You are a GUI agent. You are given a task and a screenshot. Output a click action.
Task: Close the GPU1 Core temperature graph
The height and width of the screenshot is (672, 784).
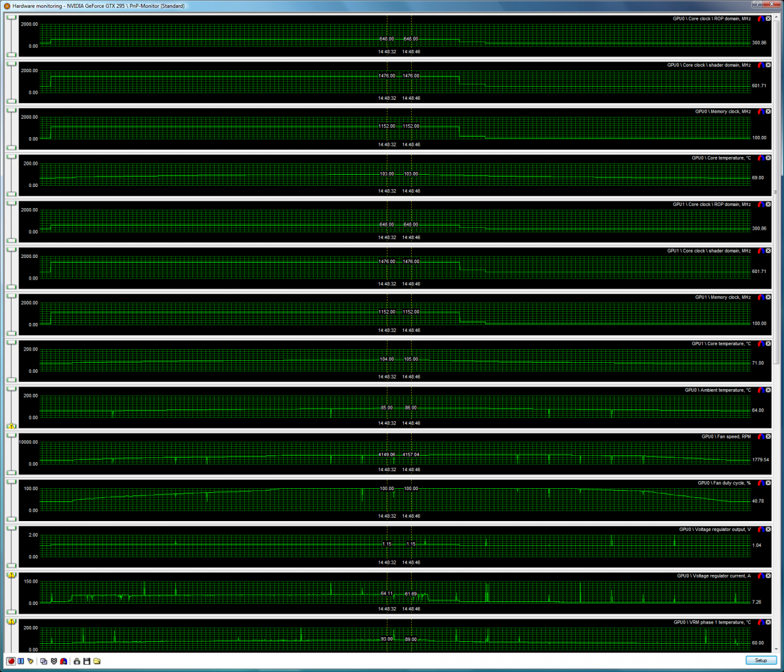point(768,344)
